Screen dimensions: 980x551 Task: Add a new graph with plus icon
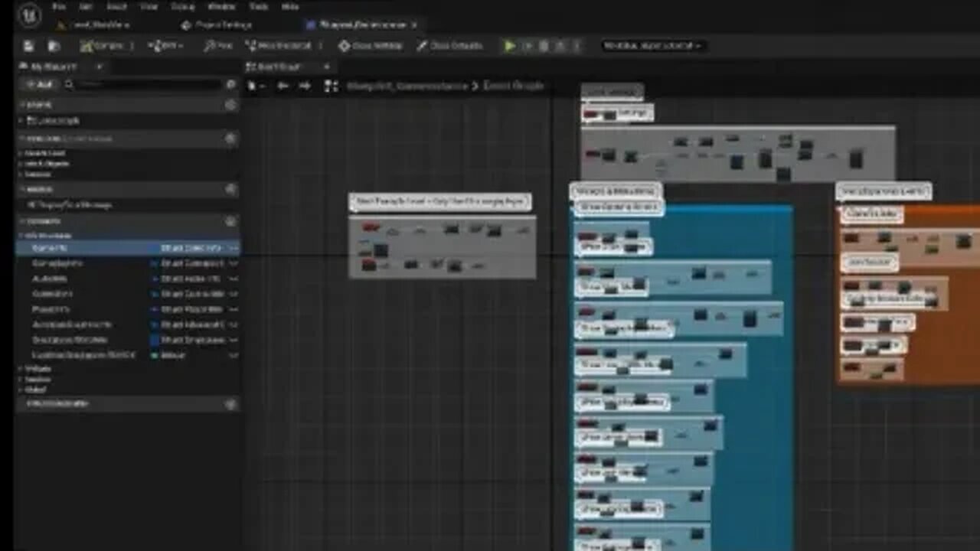point(230,105)
